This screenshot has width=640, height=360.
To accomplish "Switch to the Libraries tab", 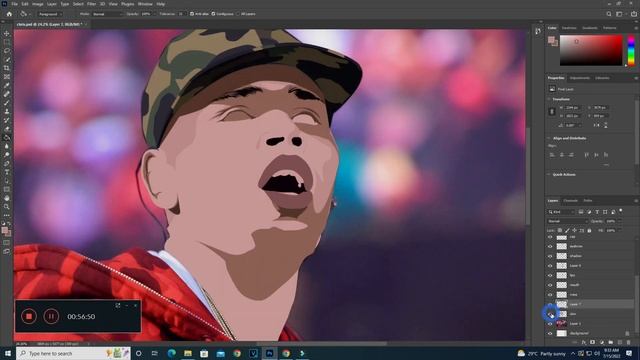I will (x=602, y=78).
